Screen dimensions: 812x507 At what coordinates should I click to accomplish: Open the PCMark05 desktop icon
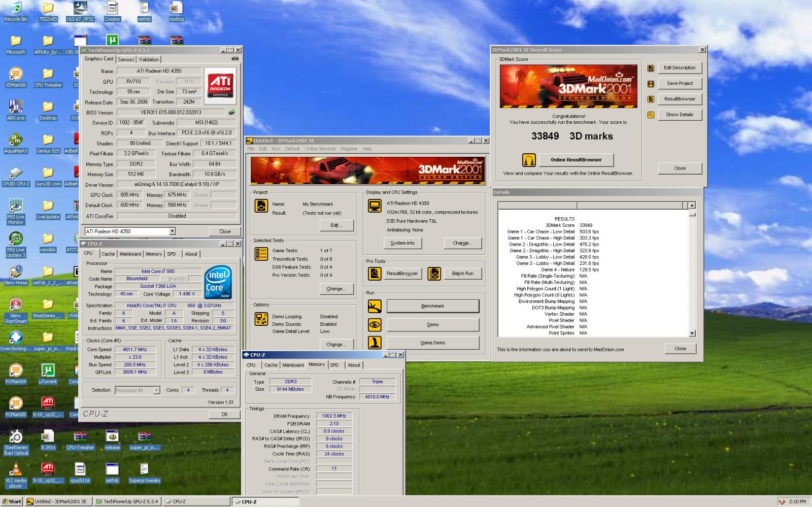pos(16,407)
